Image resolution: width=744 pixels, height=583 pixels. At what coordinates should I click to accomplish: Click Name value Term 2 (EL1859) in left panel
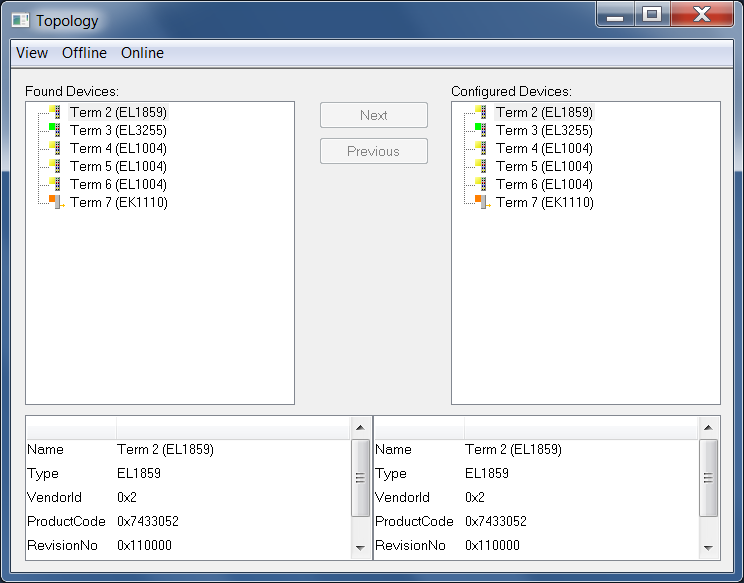pyautogui.click(x=165, y=449)
